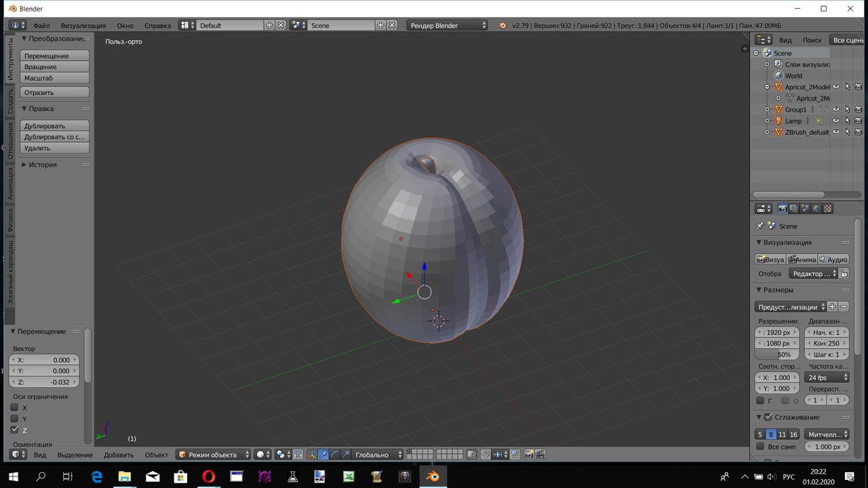Click the OpenGL render image icon in viewport header
Viewport: 868px width, 488px height.
[529, 455]
